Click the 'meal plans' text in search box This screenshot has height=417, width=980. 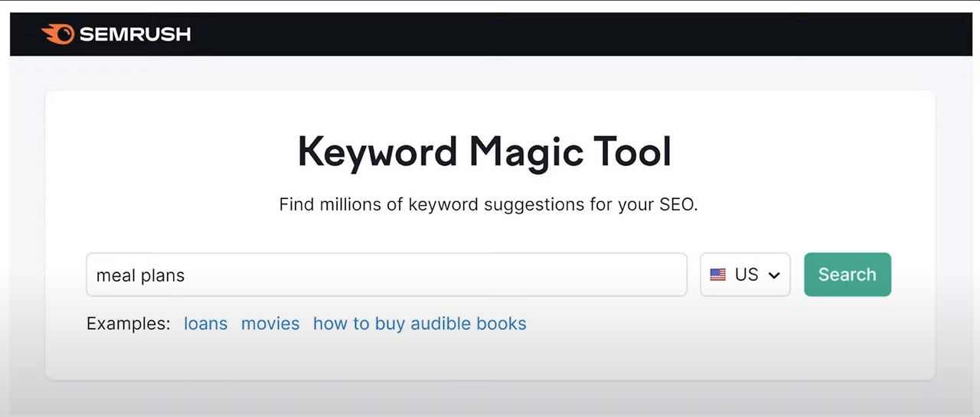pyautogui.click(x=140, y=275)
